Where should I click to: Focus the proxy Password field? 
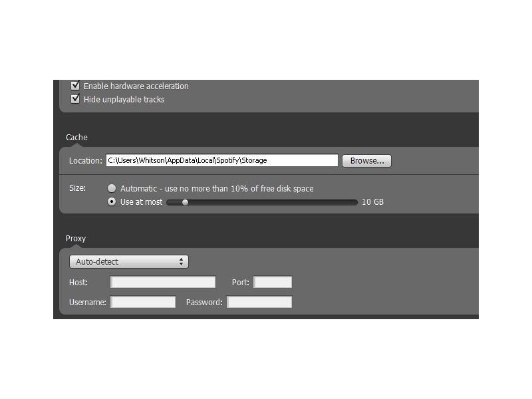pos(259,302)
